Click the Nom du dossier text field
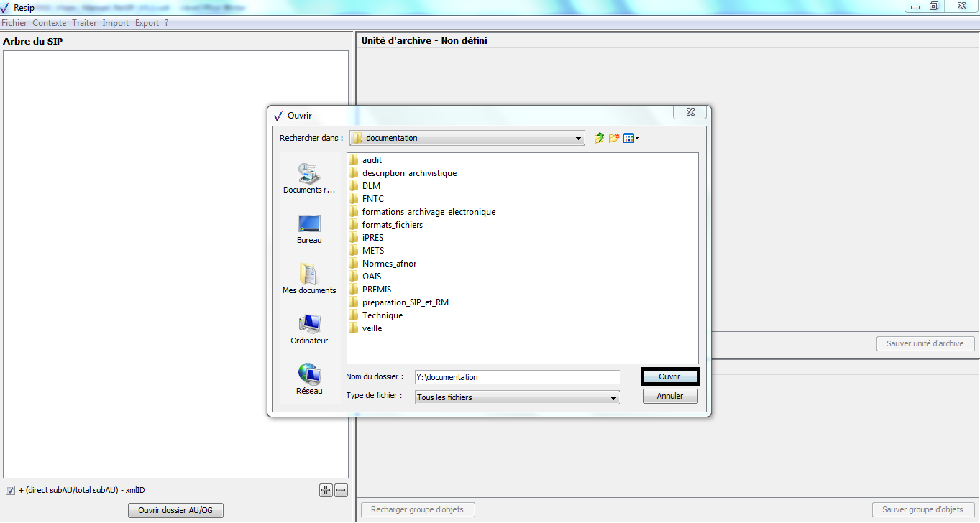 point(516,377)
